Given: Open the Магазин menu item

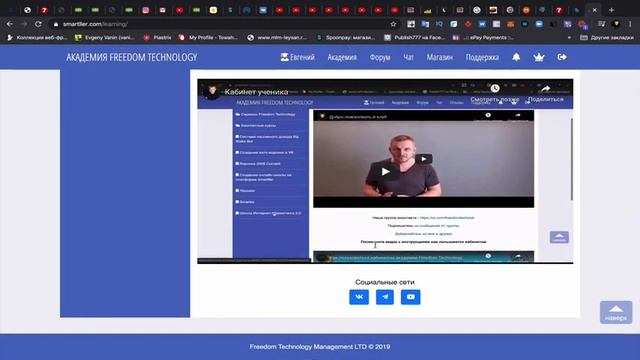Looking at the screenshot, I should [440, 57].
